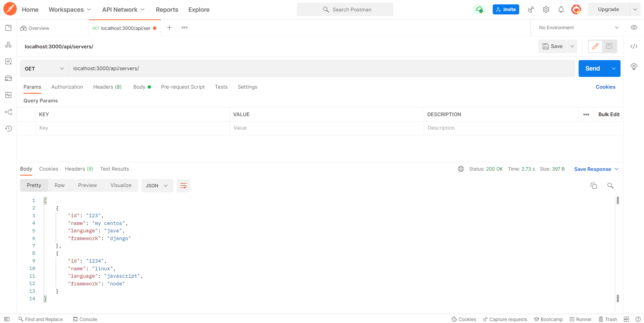Open the user avatar menu
This screenshot has width=644, height=323.
576,9
